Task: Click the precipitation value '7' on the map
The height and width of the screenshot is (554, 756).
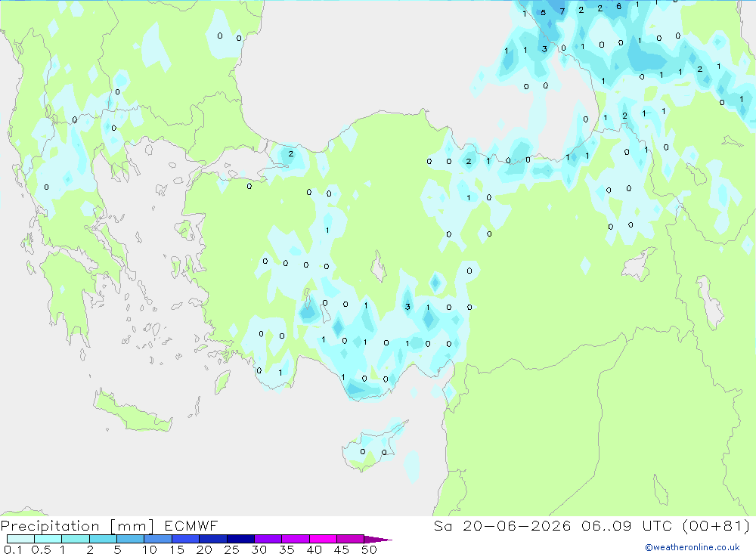Action: tap(562, 11)
